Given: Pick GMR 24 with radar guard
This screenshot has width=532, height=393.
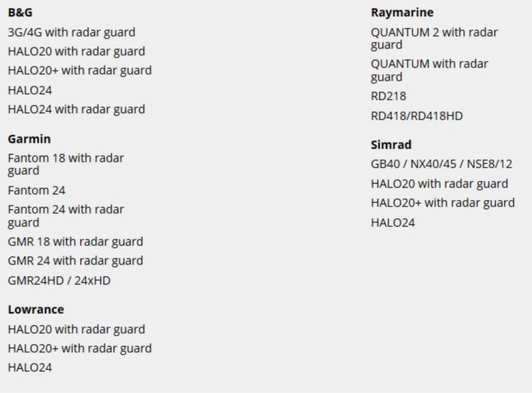Looking at the screenshot, I should click(75, 261).
